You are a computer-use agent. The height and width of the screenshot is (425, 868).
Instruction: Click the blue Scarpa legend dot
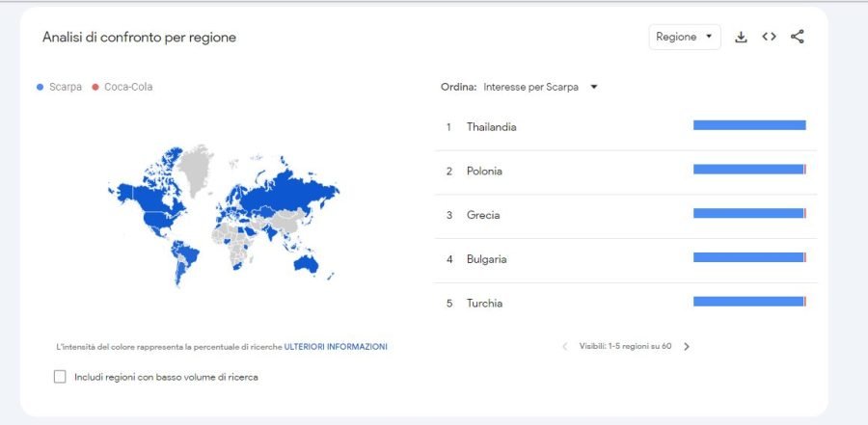pyautogui.click(x=40, y=87)
